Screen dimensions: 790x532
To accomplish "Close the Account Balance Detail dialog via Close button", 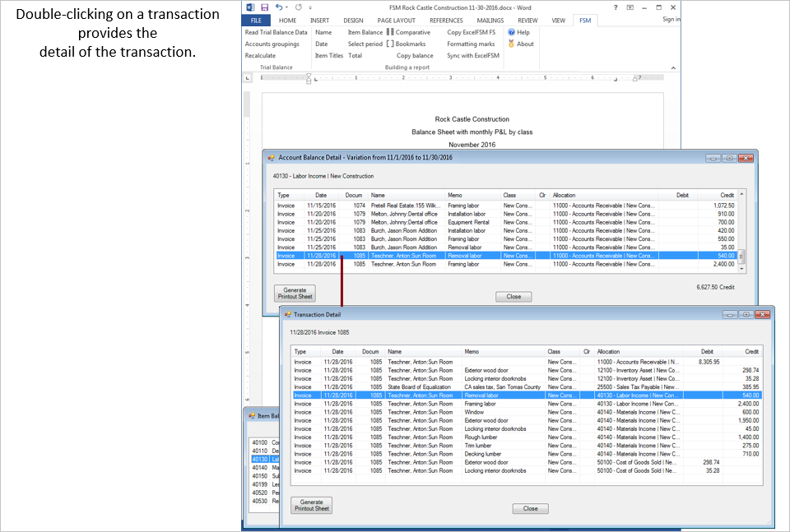I will click(x=513, y=297).
